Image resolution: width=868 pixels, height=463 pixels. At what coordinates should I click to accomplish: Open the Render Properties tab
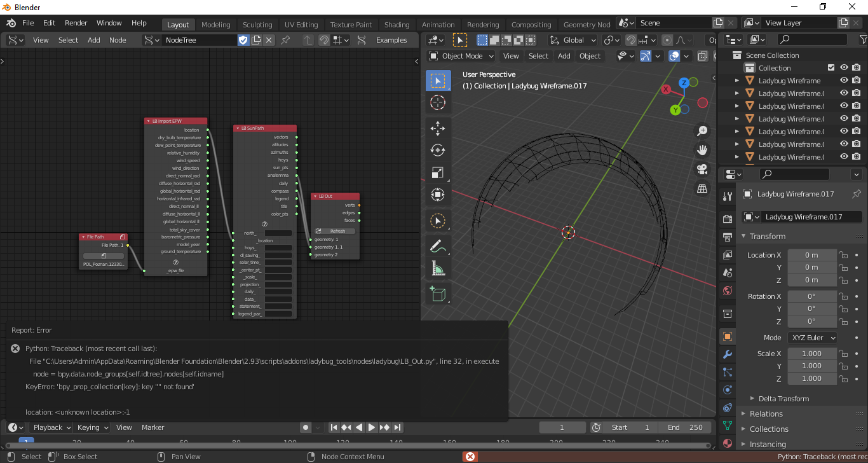(x=728, y=218)
